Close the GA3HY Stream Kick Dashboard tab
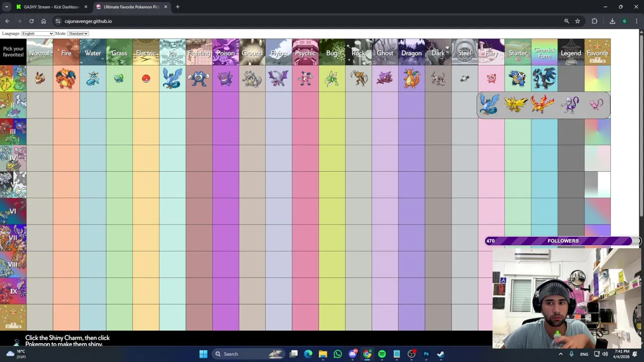Screen dimensions: 644x362 (x=86, y=7)
